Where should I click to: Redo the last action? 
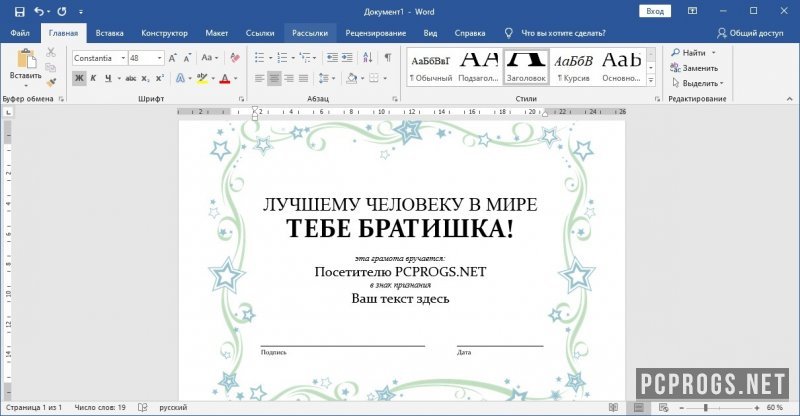[x=62, y=11]
